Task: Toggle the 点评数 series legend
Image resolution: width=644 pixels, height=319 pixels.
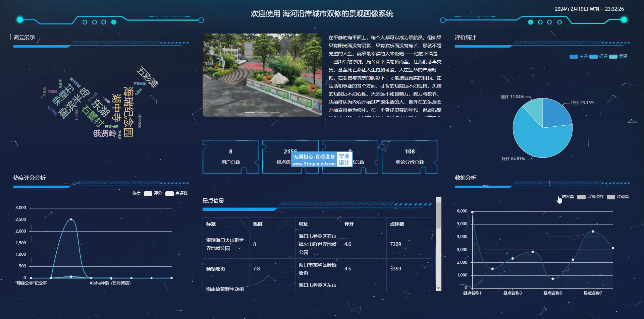Action: point(176,193)
